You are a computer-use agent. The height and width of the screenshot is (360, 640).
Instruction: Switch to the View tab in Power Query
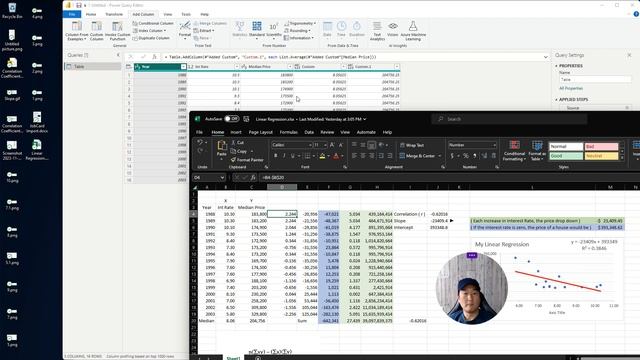click(x=168, y=14)
